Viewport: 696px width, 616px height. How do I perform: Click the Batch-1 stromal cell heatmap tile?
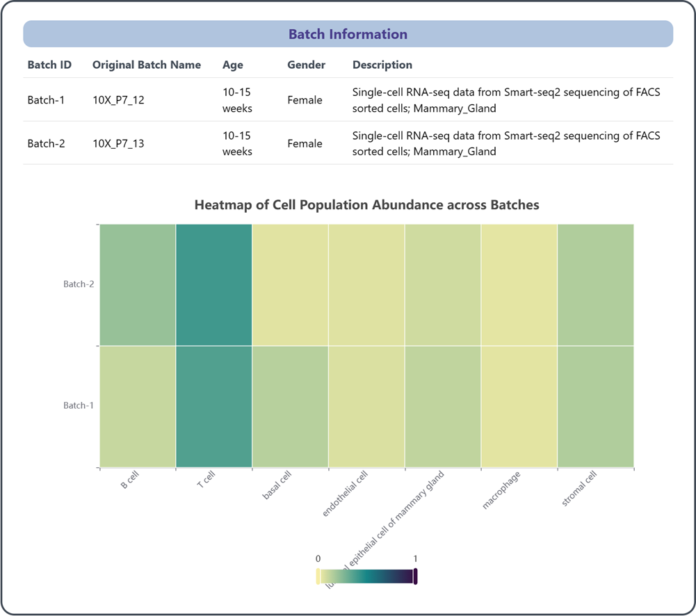click(595, 406)
